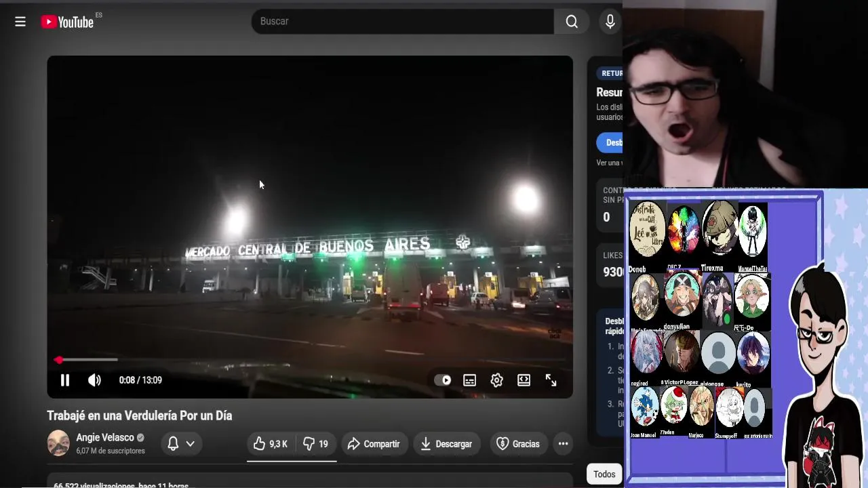
Task: Click the RETUR badge in side panel
Action: click(x=610, y=73)
